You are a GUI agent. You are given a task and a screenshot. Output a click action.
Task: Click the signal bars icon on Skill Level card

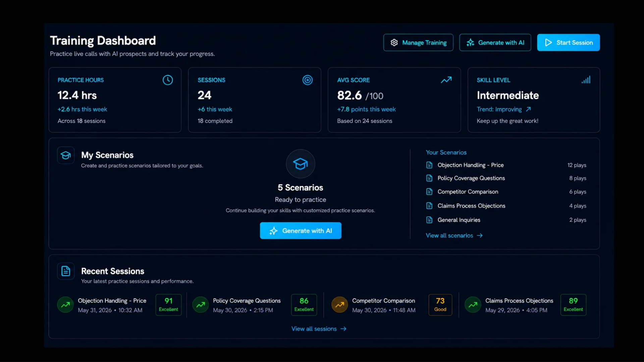point(586,80)
